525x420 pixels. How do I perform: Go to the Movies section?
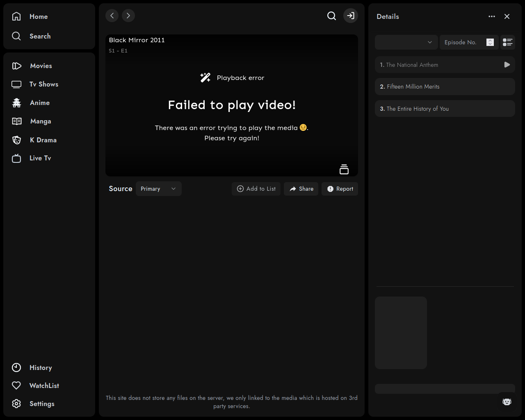(41, 66)
